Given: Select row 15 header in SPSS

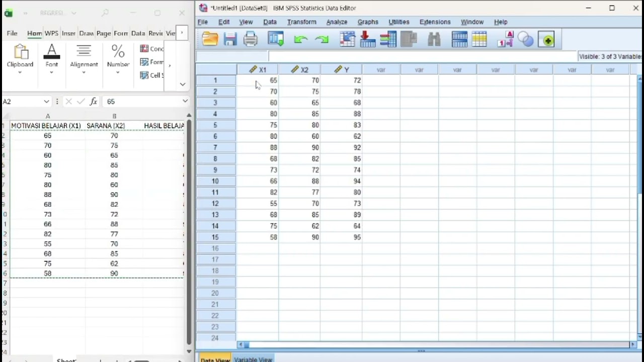Looking at the screenshot, I should pos(216,237).
